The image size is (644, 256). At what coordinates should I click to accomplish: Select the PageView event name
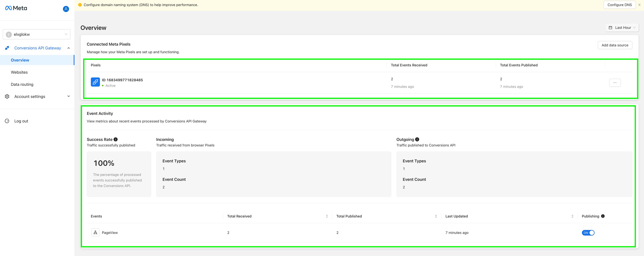pyautogui.click(x=110, y=233)
